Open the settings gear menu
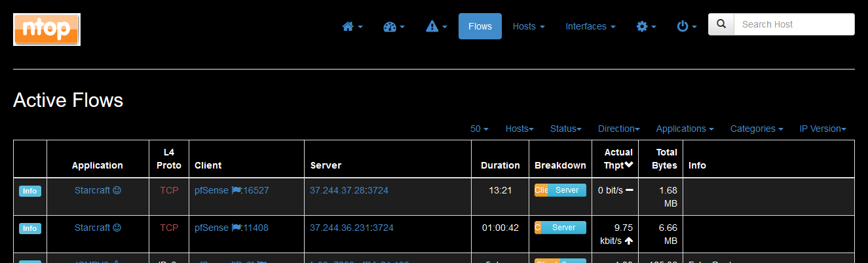Viewport: 868px width, 263px height. coord(646,26)
